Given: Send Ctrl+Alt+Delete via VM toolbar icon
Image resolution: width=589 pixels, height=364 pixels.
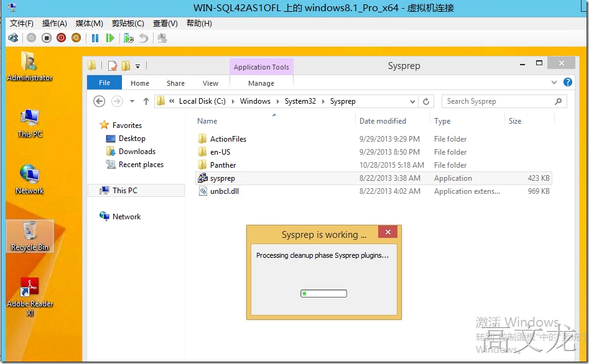Looking at the screenshot, I should tap(13, 38).
